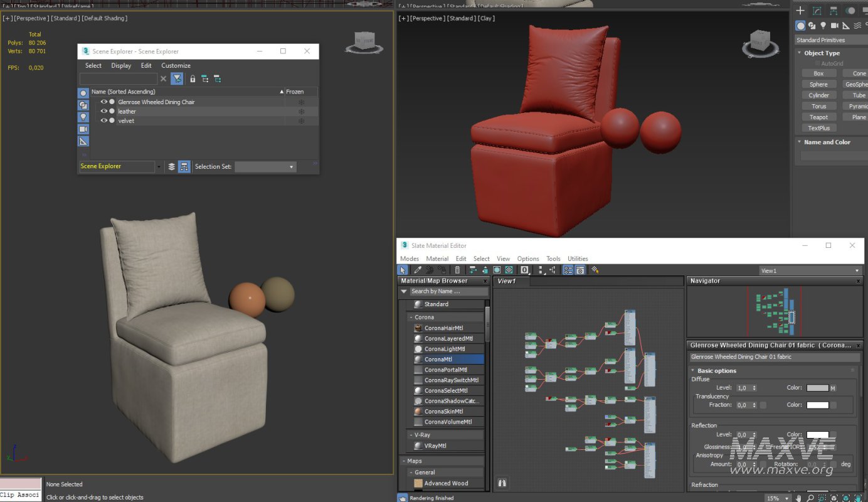Click the Shapes category icon in Command Panel
The image size is (868, 502).
click(x=812, y=26)
